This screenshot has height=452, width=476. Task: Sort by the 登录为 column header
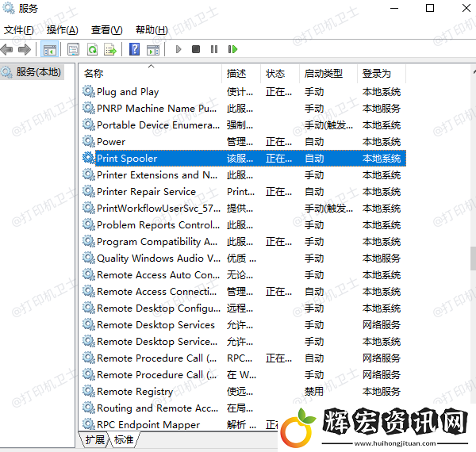point(382,74)
